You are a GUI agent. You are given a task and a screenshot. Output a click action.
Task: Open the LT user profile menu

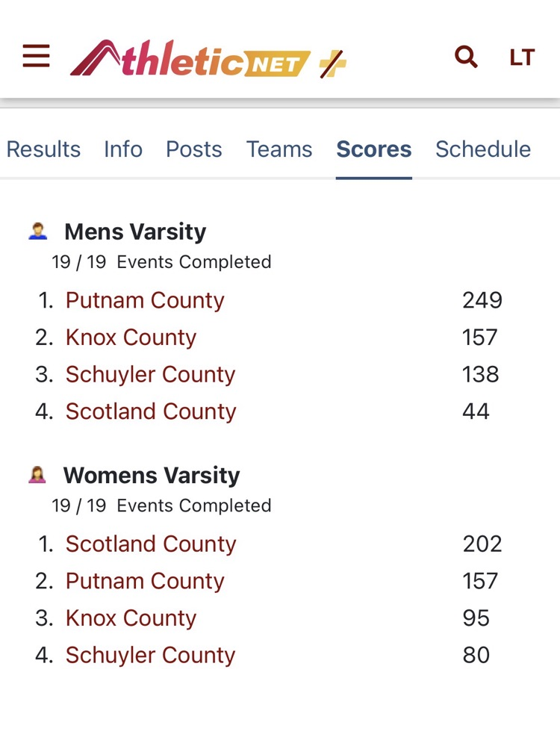coord(522,57)
